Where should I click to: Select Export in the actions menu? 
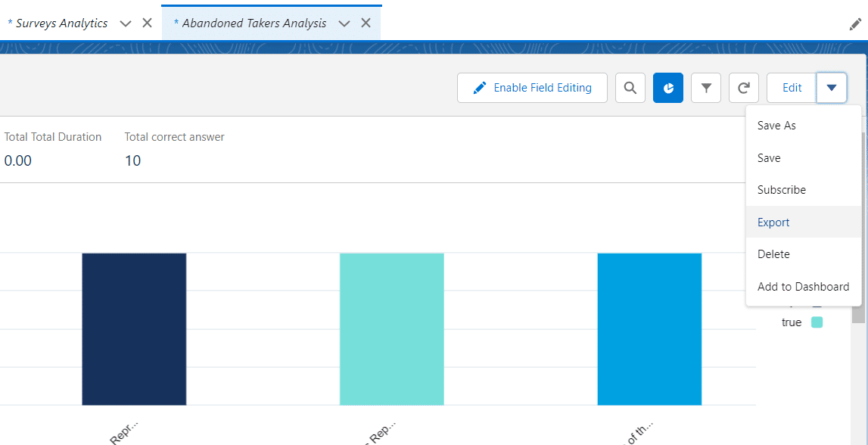pyautogui.click(x=773, y=222)
